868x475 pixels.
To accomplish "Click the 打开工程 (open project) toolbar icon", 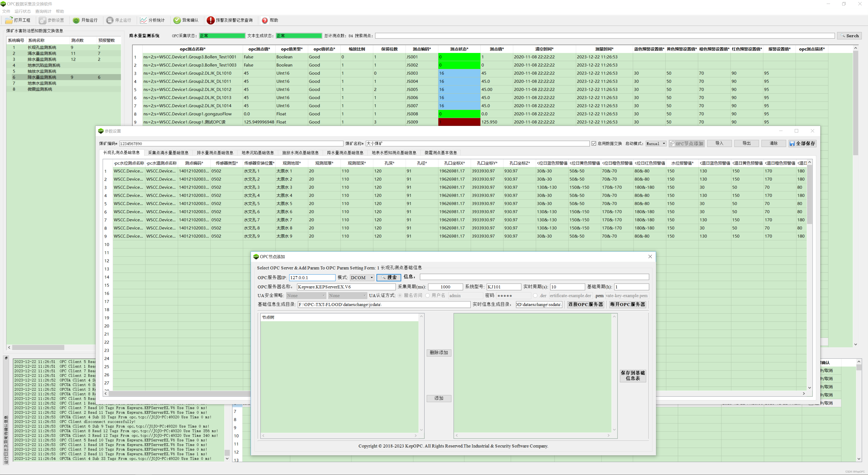I will point(9,20).
